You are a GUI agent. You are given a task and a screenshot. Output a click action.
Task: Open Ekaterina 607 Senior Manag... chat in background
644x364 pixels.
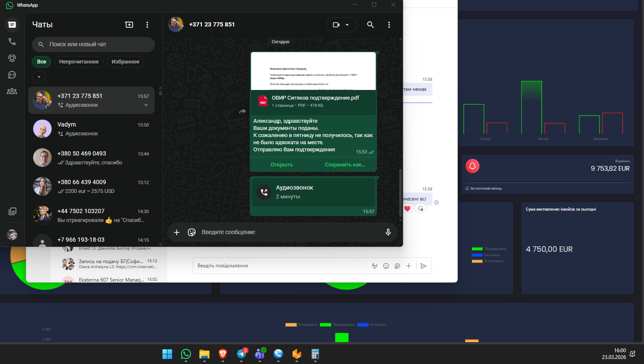tap(110, 279)
